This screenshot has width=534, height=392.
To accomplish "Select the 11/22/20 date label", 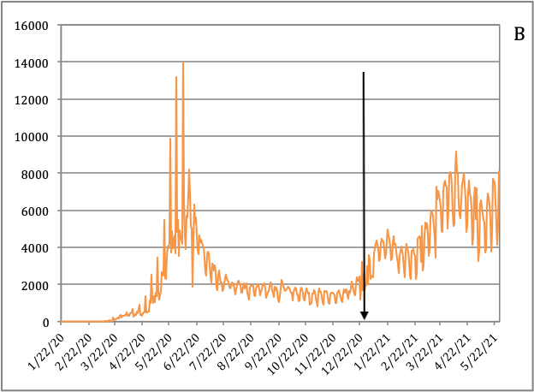I will point(316,353).
